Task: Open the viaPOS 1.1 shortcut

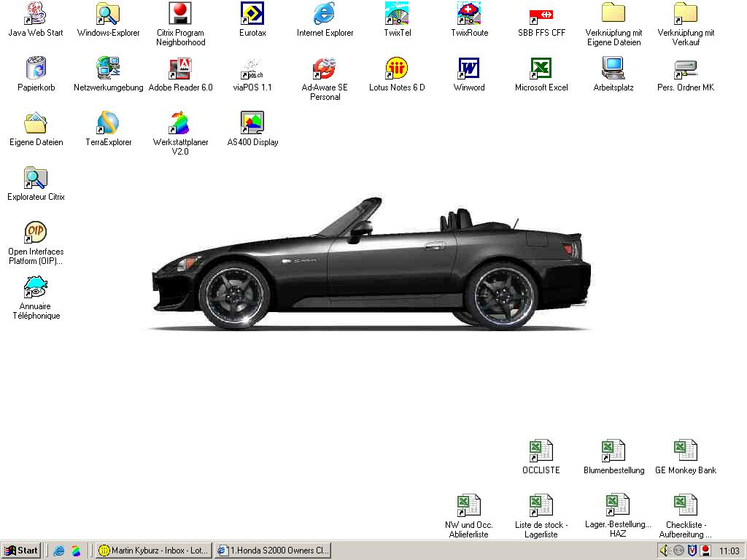Action: click(252, 69)
